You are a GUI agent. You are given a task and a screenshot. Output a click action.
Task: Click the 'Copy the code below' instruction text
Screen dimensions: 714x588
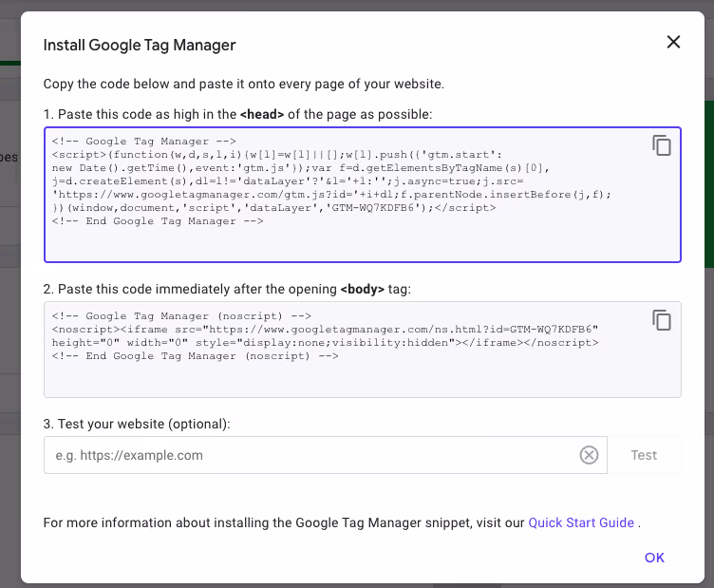click(244, 84)
